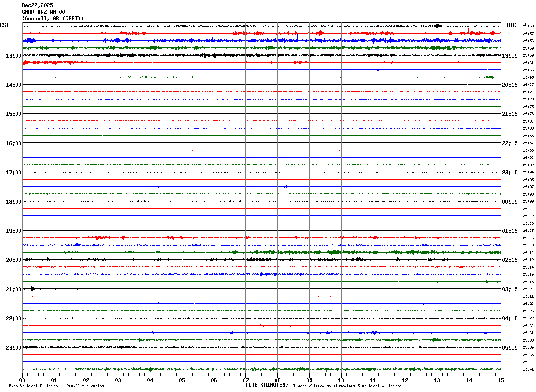This screenshot has width=536, height=392.
Task: Click the minute-axis tick label '06'
Action: tap(214, 380)
